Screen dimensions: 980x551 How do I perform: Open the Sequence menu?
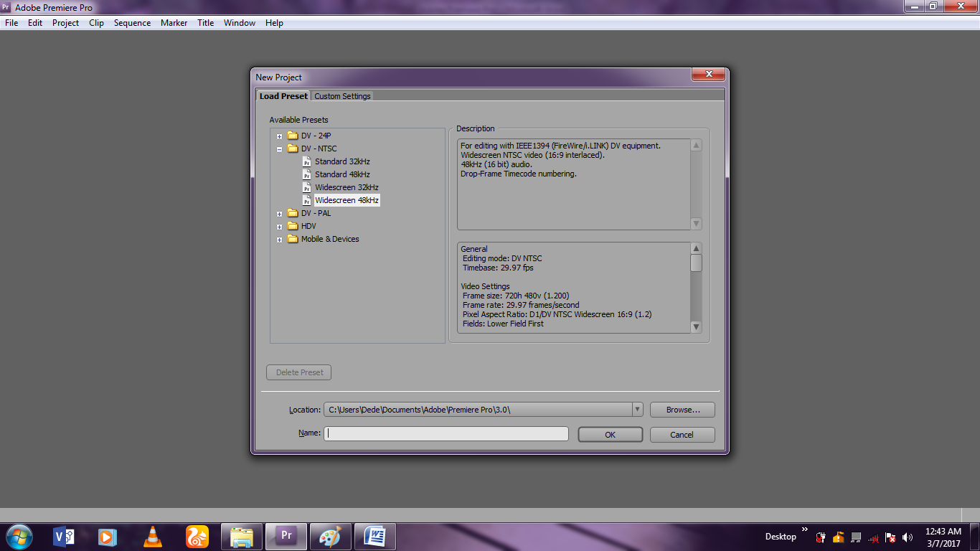coord(132,23)
